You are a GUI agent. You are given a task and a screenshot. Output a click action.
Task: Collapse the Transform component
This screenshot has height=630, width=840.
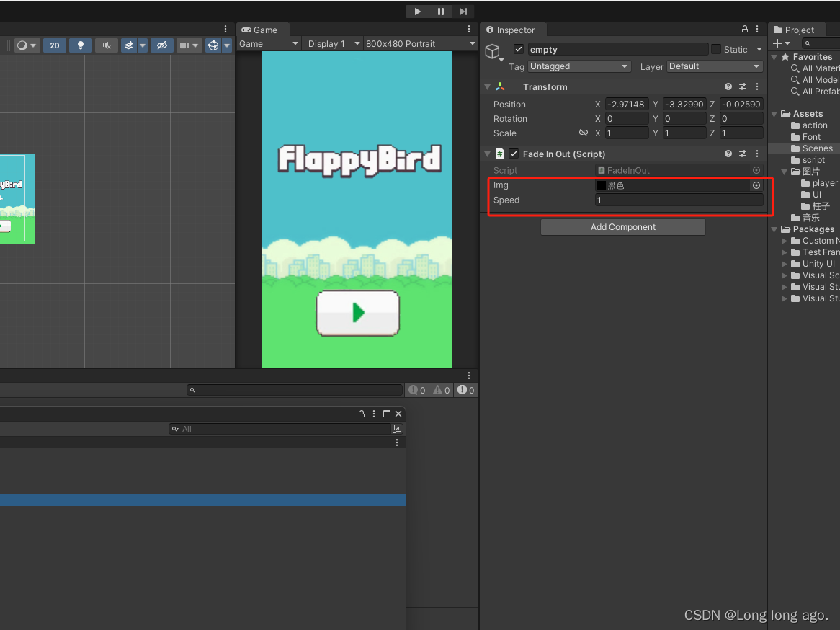click(x=488, y=87)
